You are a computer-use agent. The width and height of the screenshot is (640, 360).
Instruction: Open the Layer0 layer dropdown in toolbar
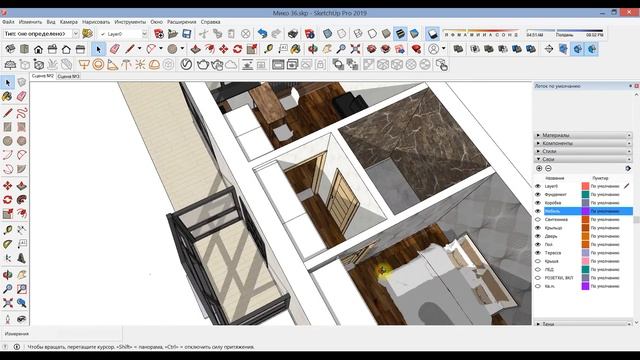tap(144, 34)
